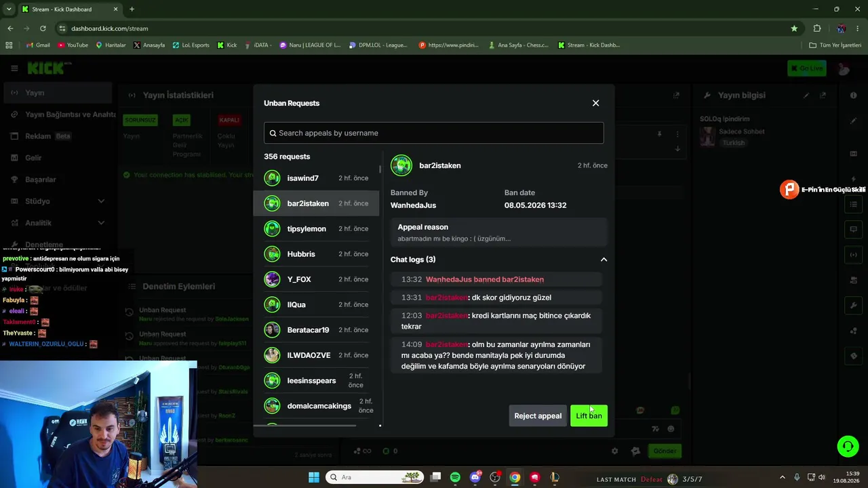Select the tipsylemon unban request

pos(316,229)
